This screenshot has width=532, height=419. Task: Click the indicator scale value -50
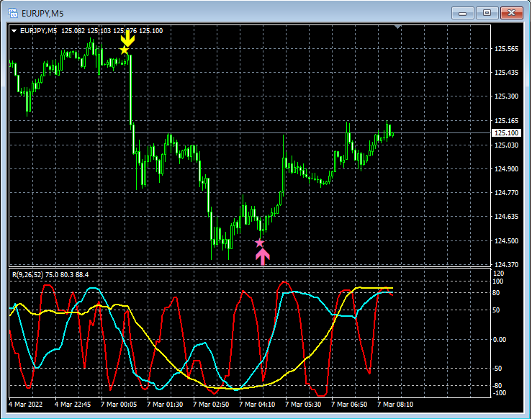497,369
